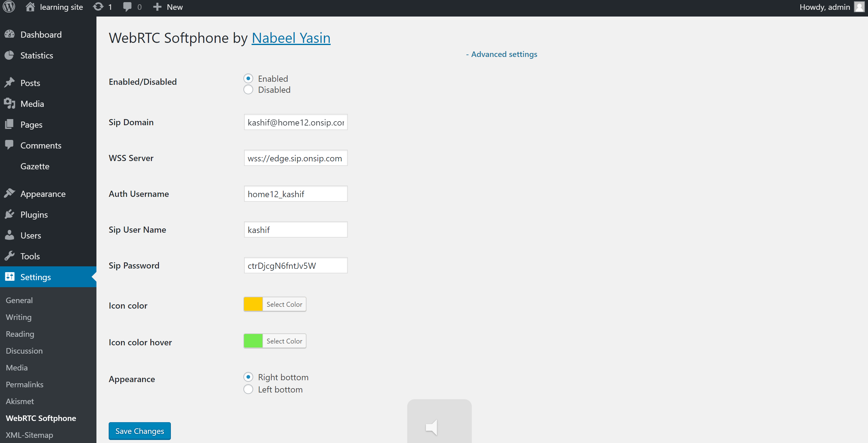This screenshot has height=443, width=868.
Task: Open Statistics menu item
Action: pyautogui.click(x=37, y=55)
